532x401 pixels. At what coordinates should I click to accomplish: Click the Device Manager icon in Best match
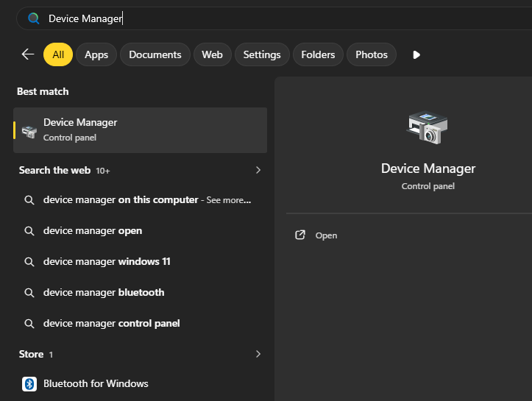coord(29,131)
